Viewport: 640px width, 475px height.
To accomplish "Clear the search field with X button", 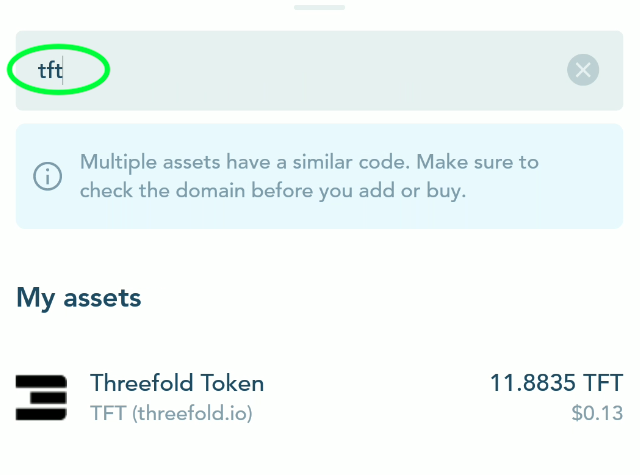I will click(x=583, y=70).
